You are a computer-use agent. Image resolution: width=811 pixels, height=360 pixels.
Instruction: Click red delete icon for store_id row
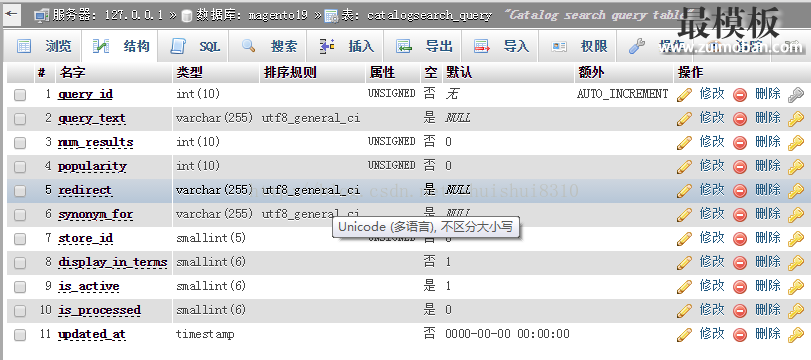click(x=740, y=238)
